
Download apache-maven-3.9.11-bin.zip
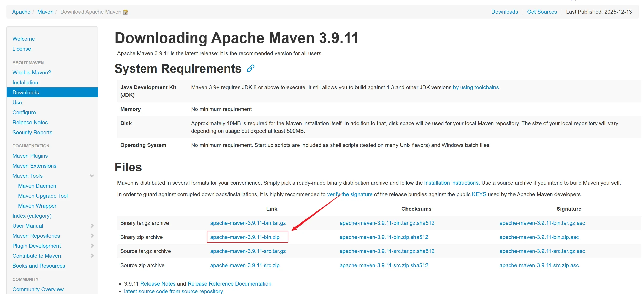tap(245, 237)
